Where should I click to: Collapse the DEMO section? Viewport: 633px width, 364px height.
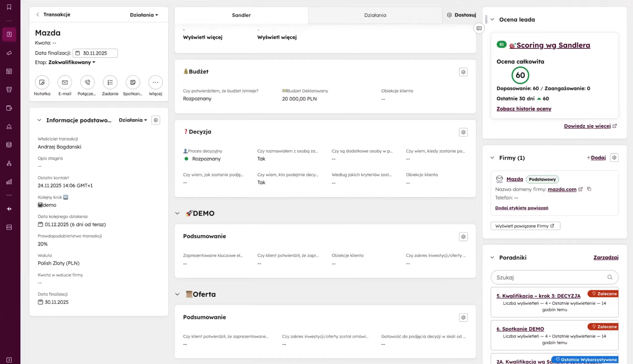point(177,213)
